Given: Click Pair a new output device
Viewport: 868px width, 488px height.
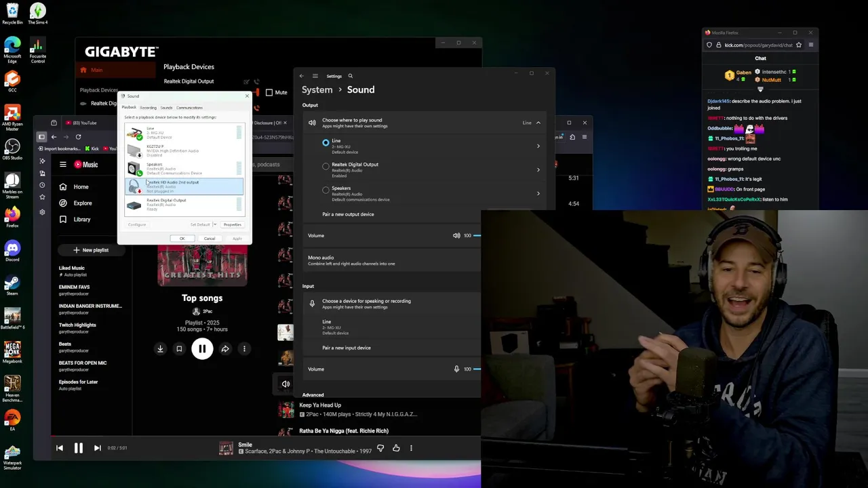Looking at the screenshot, I should pos(348,214).
